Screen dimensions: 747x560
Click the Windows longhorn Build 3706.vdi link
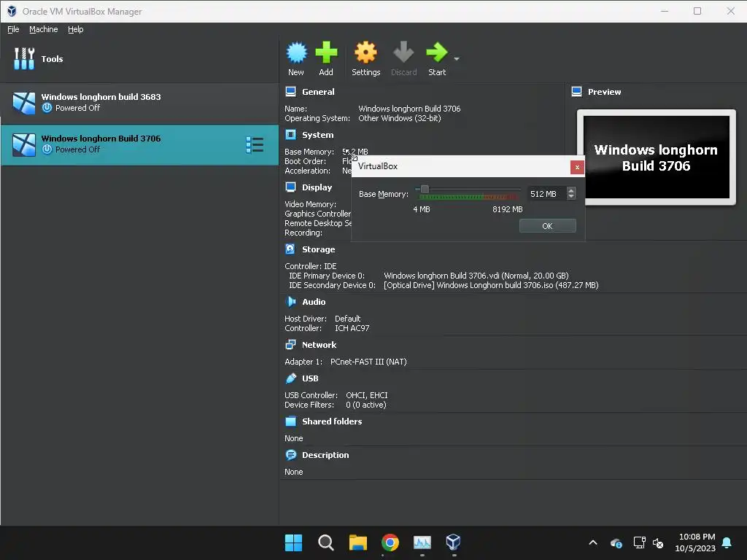pos(476,276)
